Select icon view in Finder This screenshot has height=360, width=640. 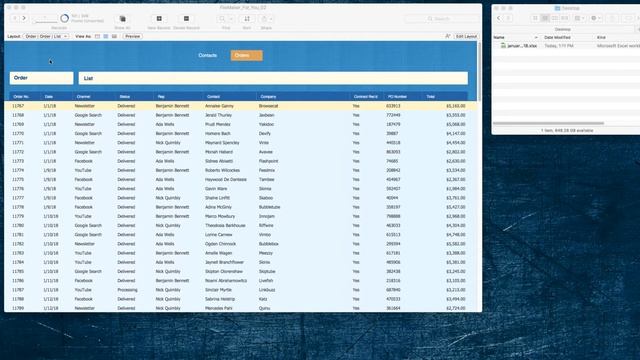coord(535,18)
